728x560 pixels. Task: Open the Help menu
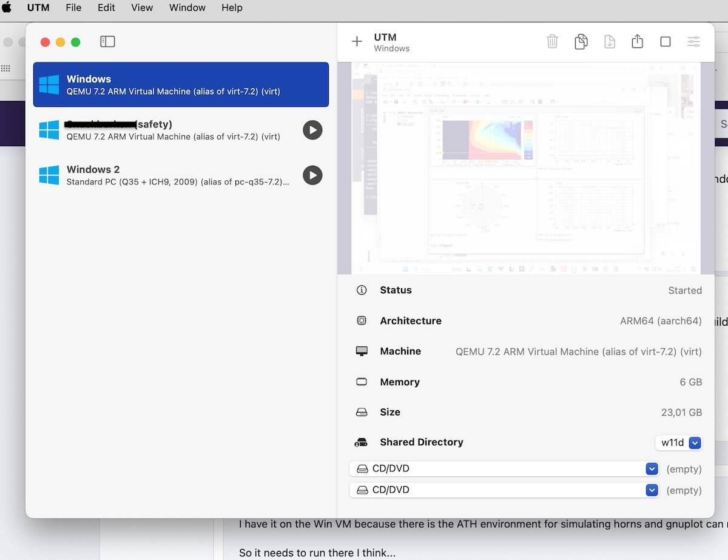[x=232, y=8]
